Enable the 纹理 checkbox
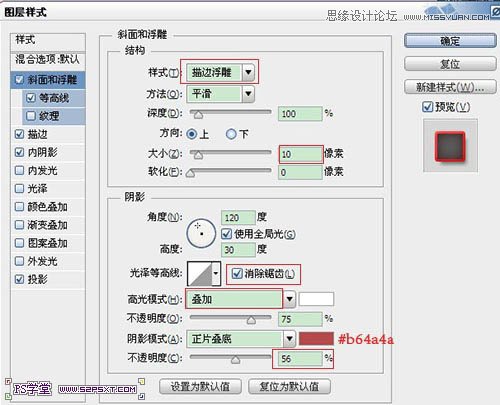Viewport: 500px width, 405px height. [x=31, y=116]
